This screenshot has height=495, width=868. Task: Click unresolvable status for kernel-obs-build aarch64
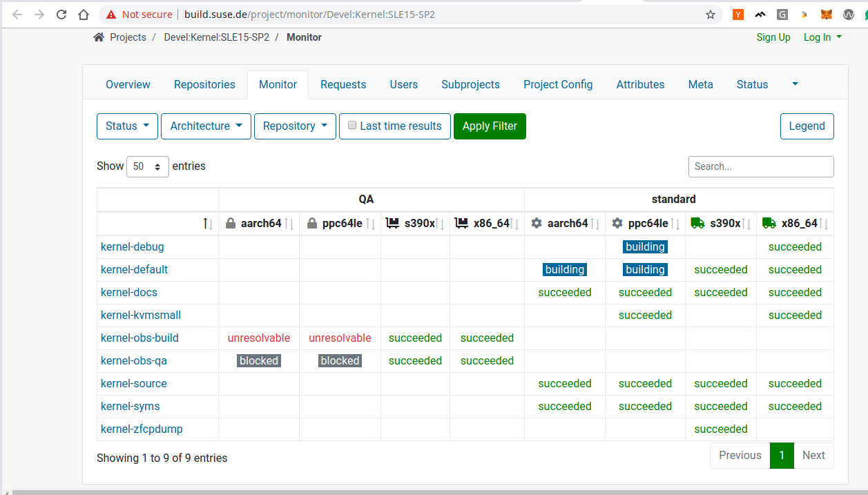pyautogui.click(x=259, y=338)
